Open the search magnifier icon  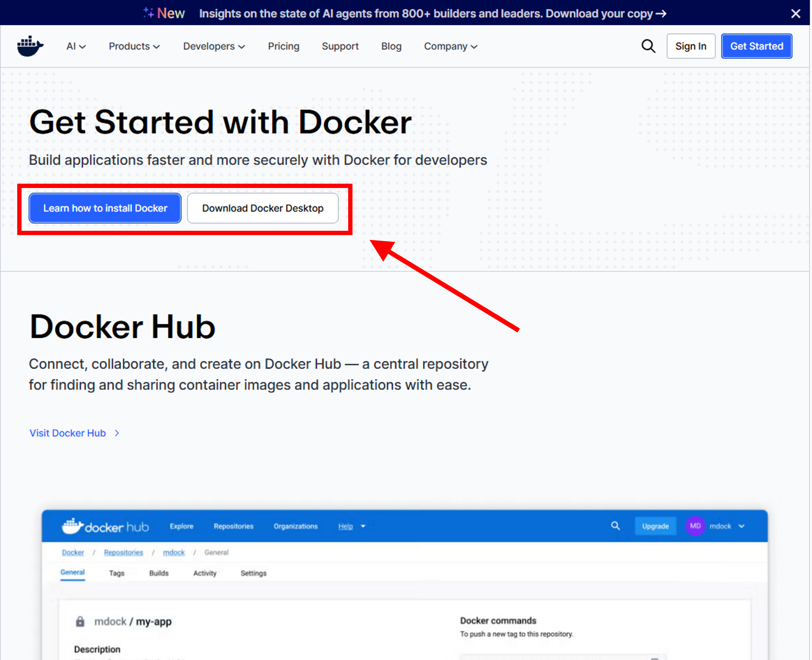(x=648, y=46)
